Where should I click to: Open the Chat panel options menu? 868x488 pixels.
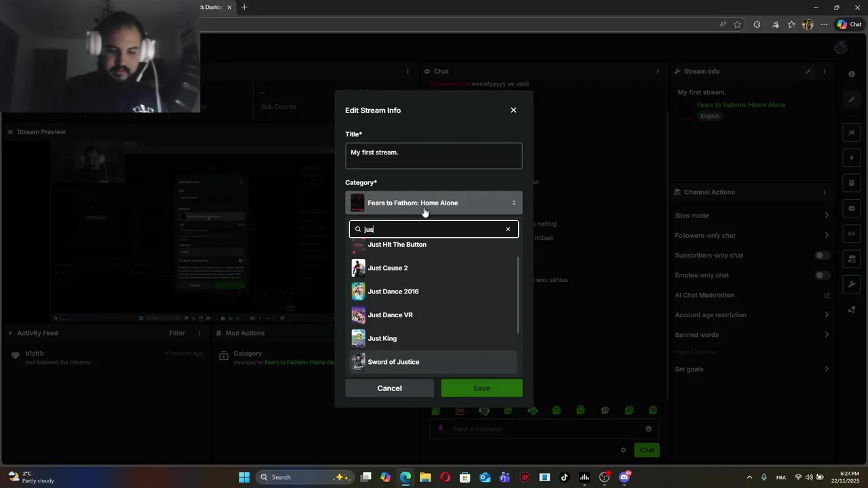[657, 71]
